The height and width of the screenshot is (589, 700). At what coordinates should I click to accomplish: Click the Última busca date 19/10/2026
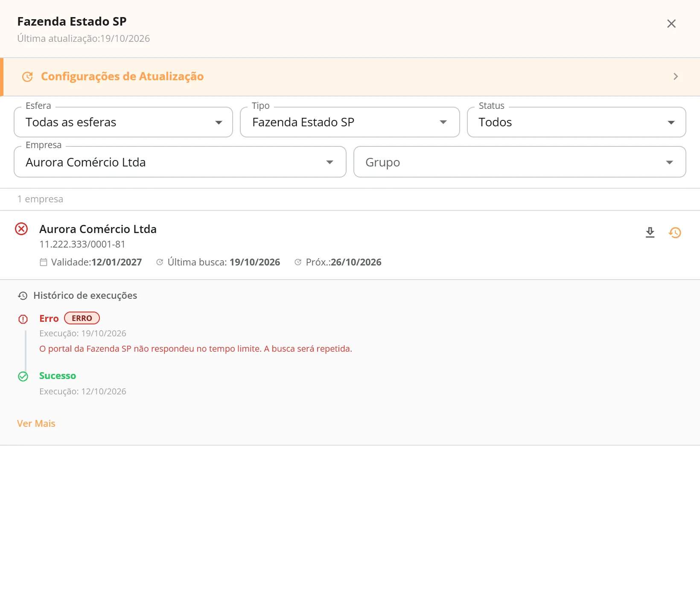tap(255, 262)
